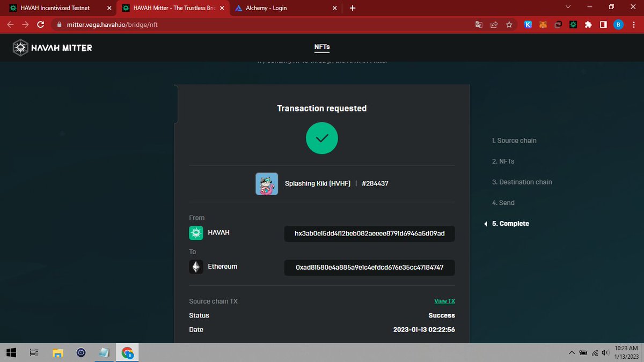The width and height of the screenshot is (644, 362).
Task: Open the View TX link
Action: pos(444,301)
